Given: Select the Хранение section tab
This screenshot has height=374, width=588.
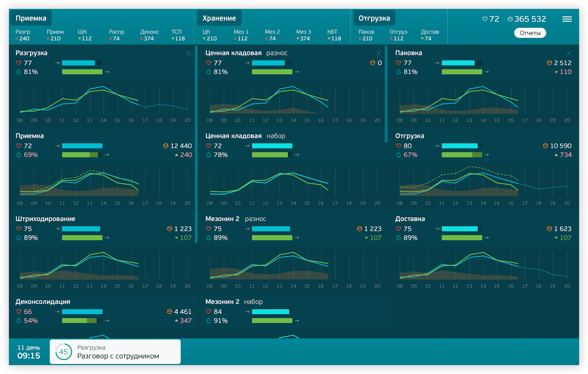Looking at the screenshot, I should click(219, 18).
